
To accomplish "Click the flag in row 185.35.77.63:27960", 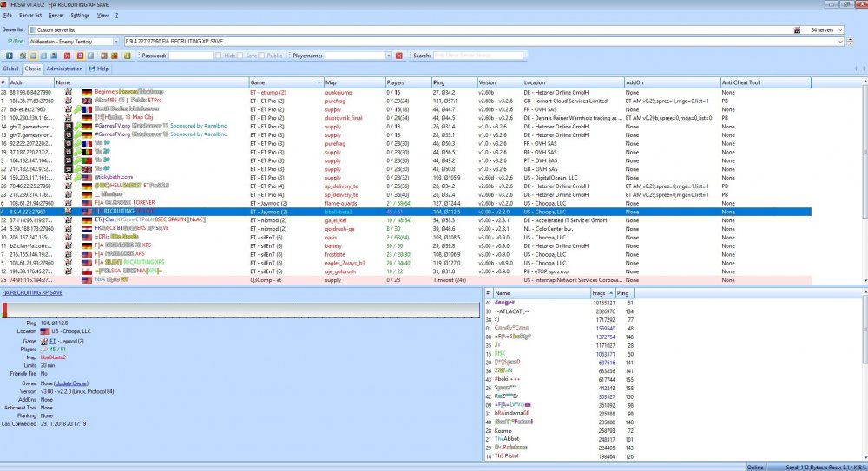I will click(x=87, y=101).
